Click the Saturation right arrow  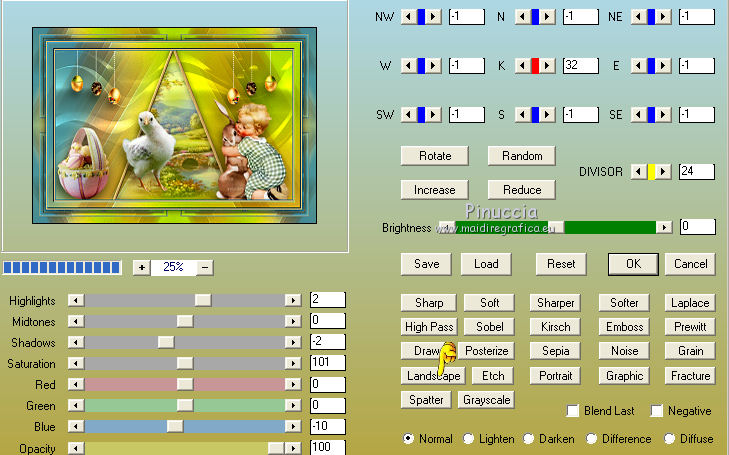tap(293, 363)
